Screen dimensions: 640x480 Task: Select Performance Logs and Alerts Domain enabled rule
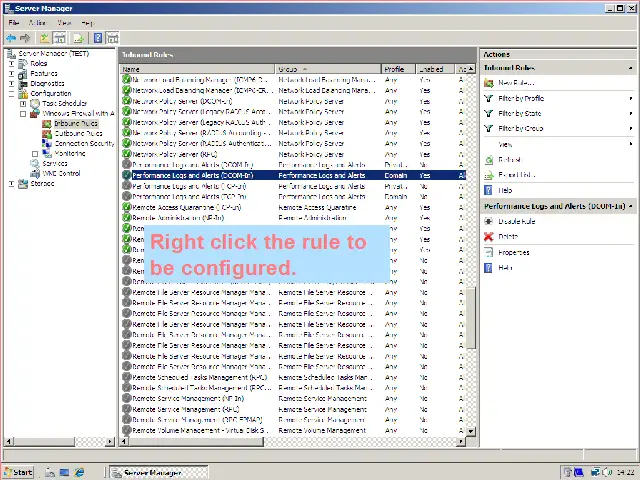click(x=293, y=176)
